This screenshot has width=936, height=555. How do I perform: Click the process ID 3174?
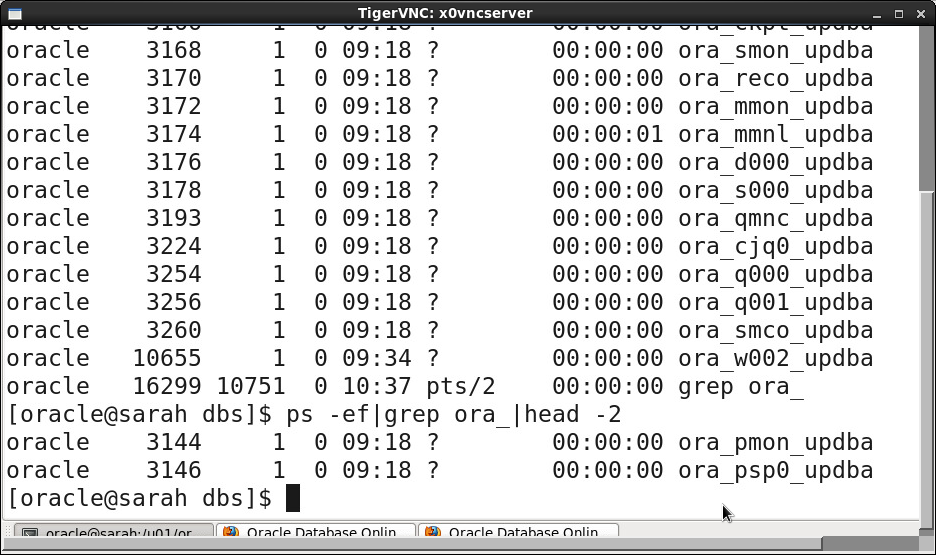point(174,134)
